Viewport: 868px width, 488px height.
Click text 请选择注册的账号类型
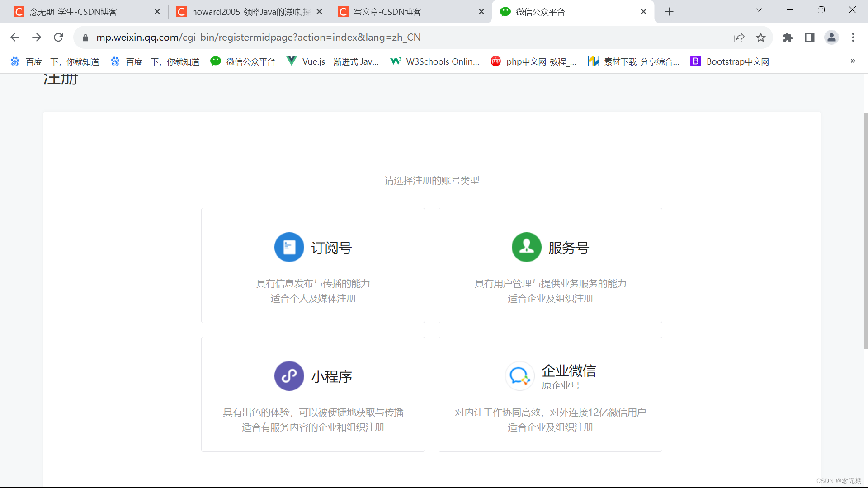[432, 180]
